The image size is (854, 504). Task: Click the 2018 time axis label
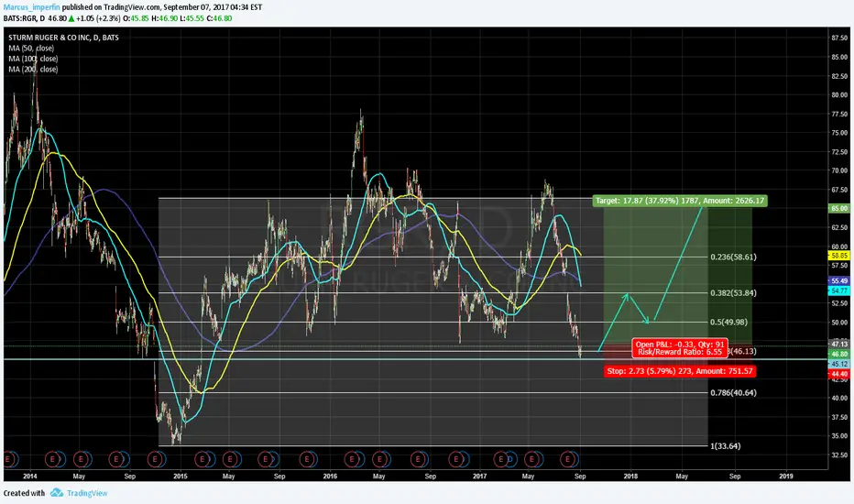[x=630, y=477]
